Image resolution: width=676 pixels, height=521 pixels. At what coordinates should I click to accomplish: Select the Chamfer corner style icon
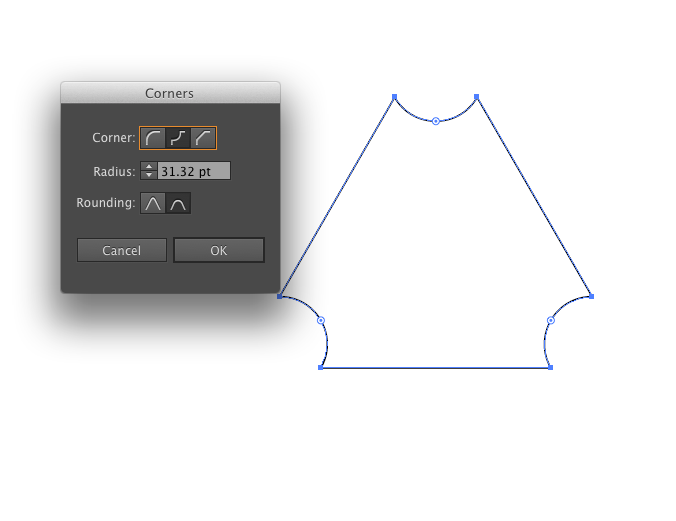(x=203, y=138)
